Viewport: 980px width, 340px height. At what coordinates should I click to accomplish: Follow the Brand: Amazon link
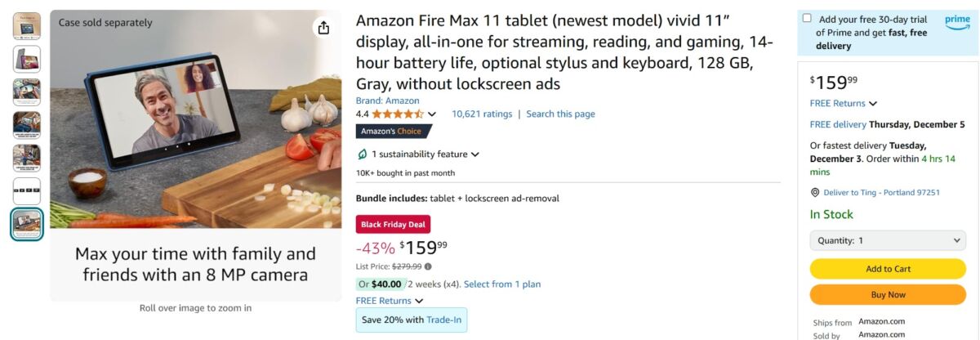coord(388,101)
